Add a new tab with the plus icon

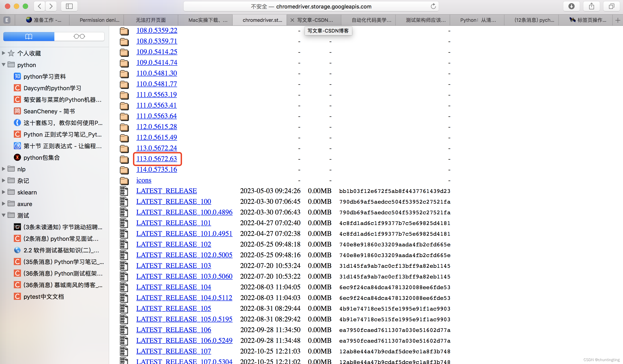[618, 20]
